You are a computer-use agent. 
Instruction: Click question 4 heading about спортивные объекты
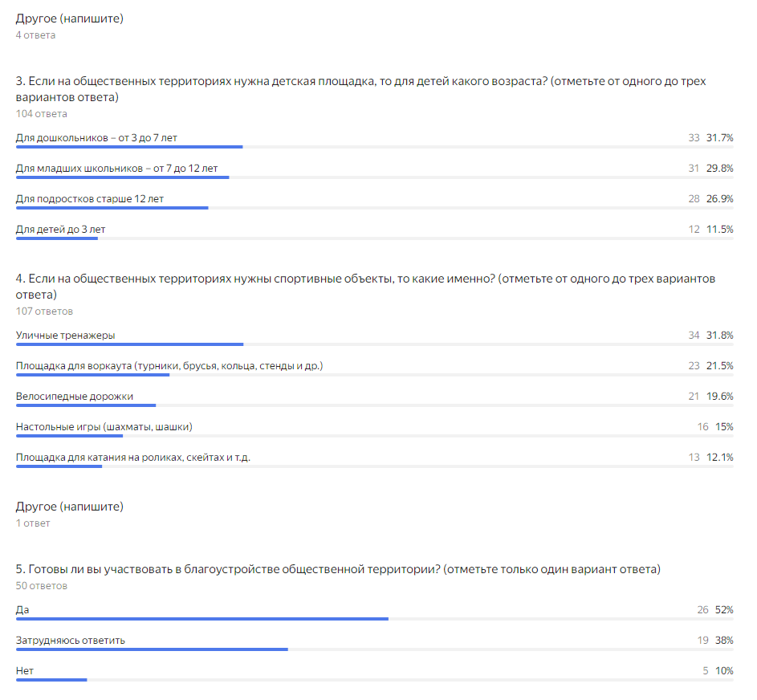coord(365,287)
